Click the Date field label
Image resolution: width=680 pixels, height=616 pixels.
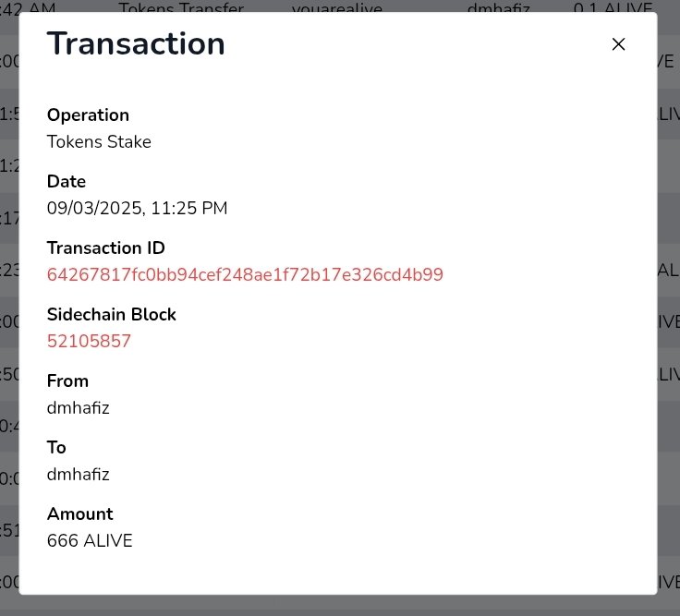67,181
